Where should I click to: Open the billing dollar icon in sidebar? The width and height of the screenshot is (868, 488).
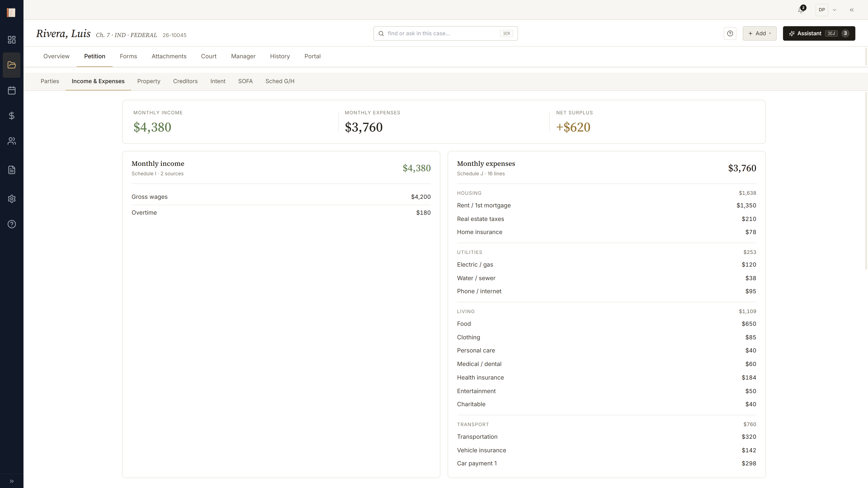pyautogui.click(x=12, y=115)
